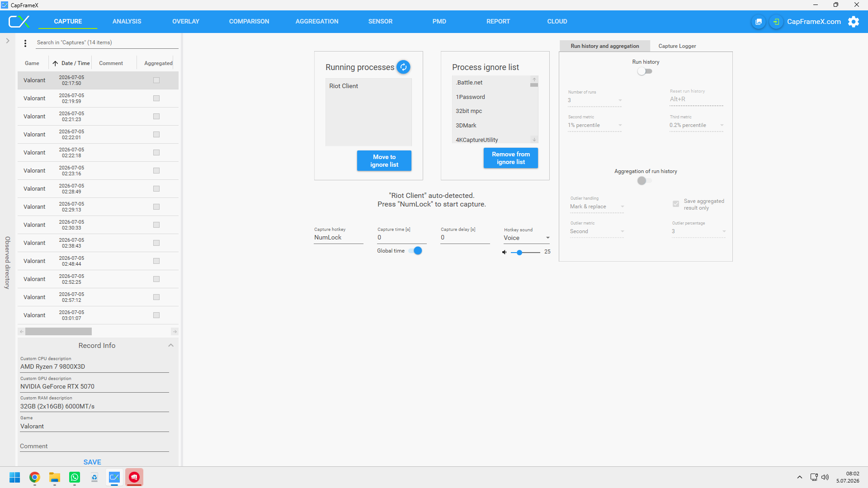The width and height of the screenshot is (868, 488).
Task: Click the hotkey sound volume speaker icon
Action: (504, 252)
